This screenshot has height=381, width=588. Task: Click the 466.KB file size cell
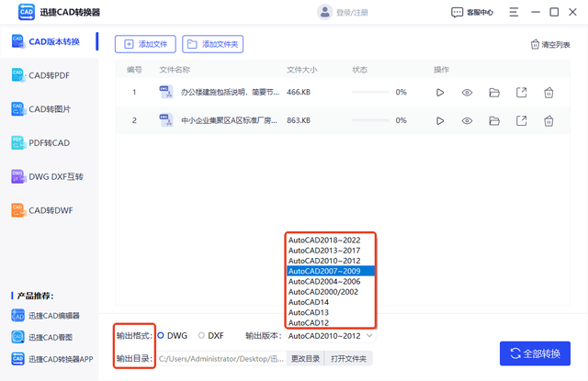click(x=299, y=92)
